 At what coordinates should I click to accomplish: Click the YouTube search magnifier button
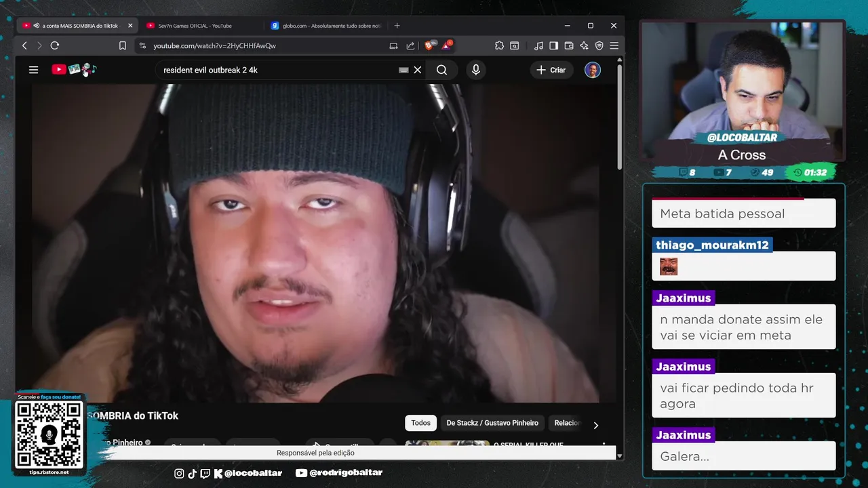[x=441, y=70]
